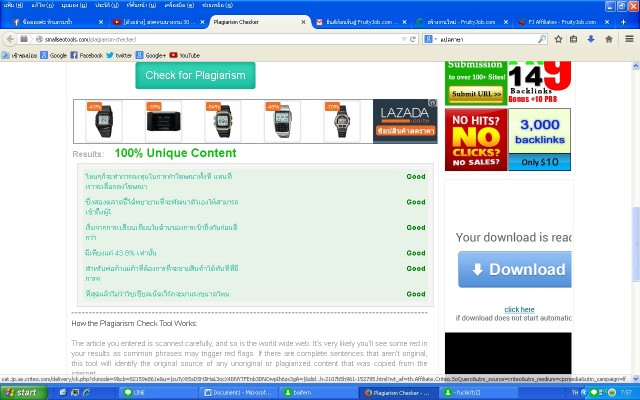Open the YouTube bookmark shortcut
The image size is (640, 400).
pos(185,55)
